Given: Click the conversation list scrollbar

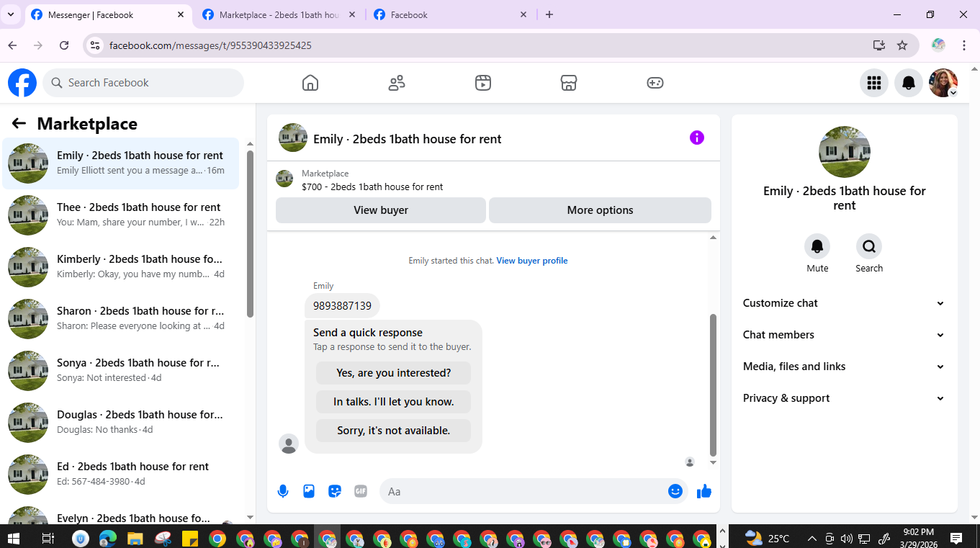Looking at the screenshot, I should click(x=250, y=233).
